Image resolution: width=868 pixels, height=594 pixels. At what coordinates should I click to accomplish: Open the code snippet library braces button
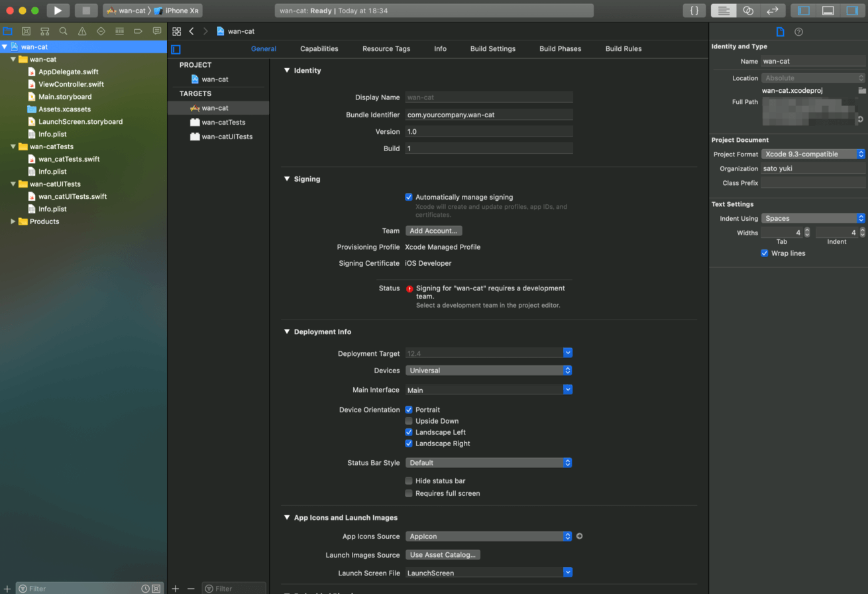(694, 11)
